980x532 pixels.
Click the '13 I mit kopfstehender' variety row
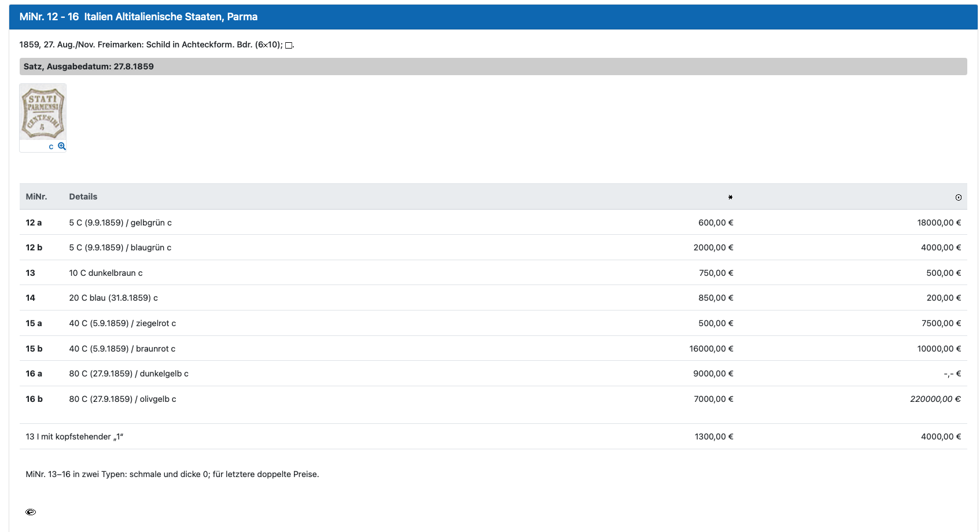pos(75,437)
